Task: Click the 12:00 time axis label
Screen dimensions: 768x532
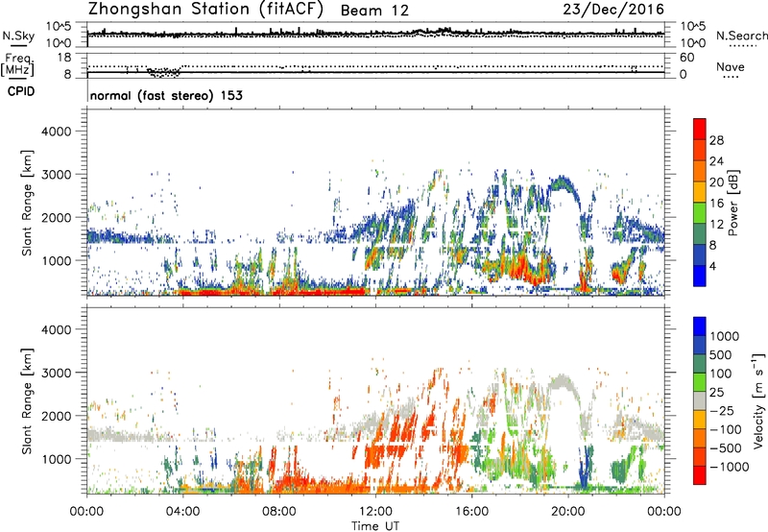Action: point(375,512)
